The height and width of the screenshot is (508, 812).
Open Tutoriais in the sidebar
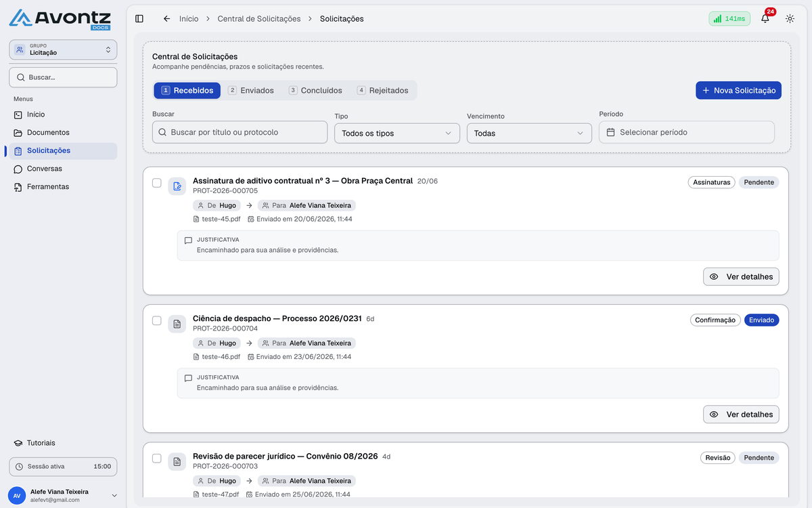point(63,443)
